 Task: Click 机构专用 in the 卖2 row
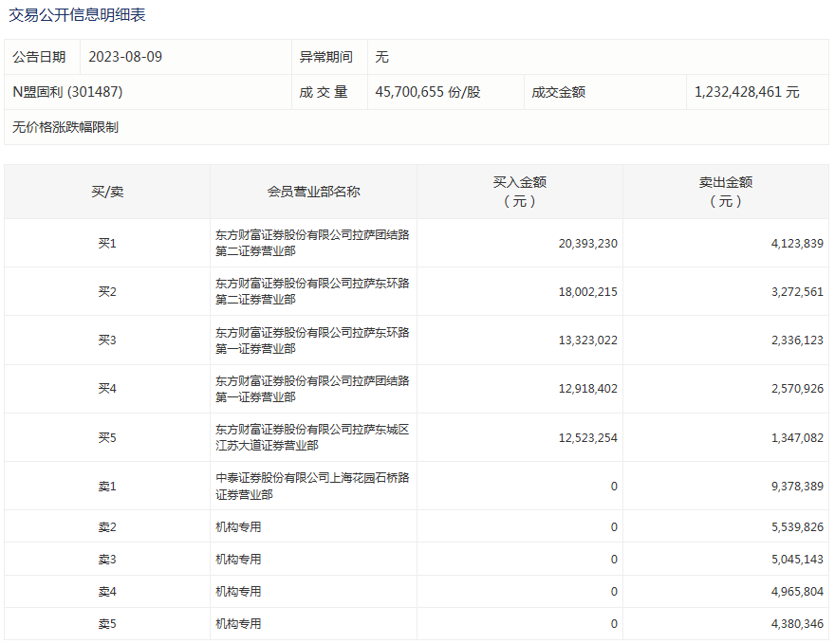tap(238, 527)
